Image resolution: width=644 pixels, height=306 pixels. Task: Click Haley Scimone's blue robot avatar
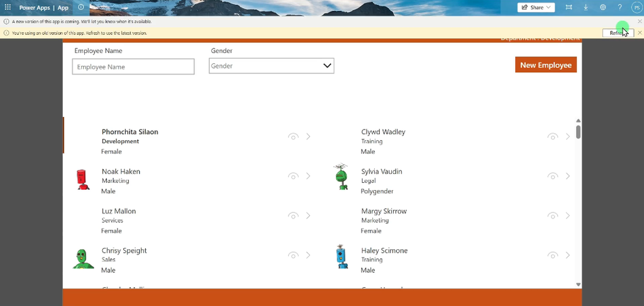(341, 257)
